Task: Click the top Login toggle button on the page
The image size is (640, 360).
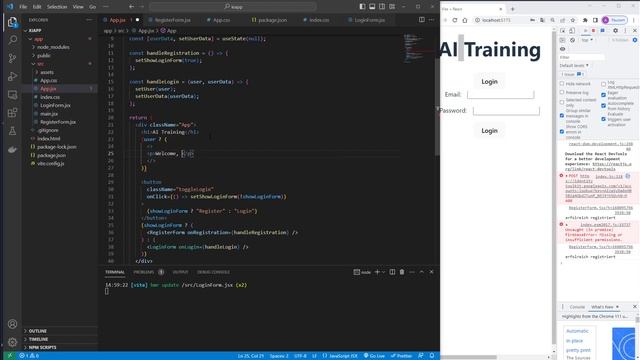Action: [489, 82]
